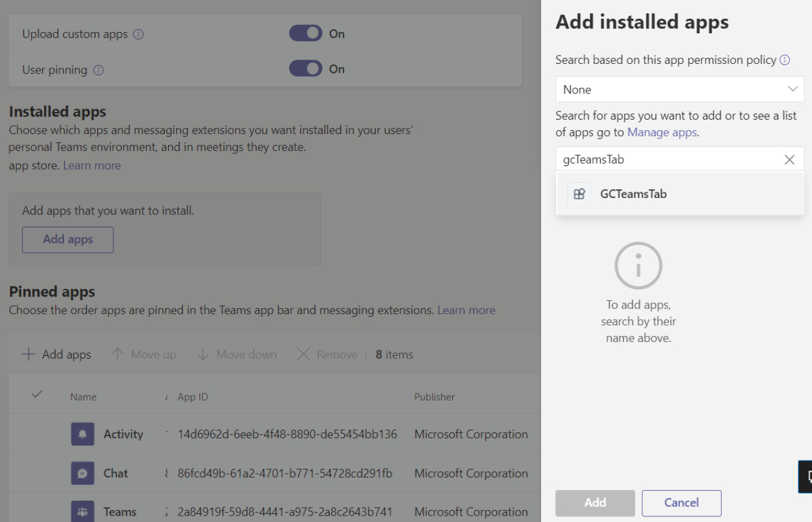812x522 pixels.
Task: Click the 8 items count label
Action: 394,355
